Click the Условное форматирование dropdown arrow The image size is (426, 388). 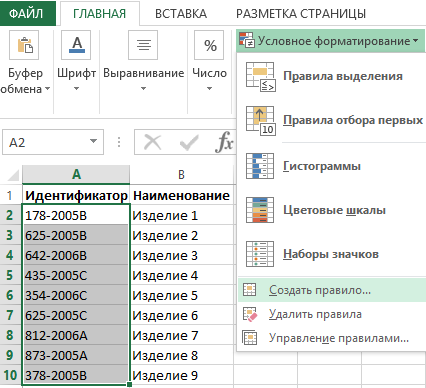tap(415, 41)
